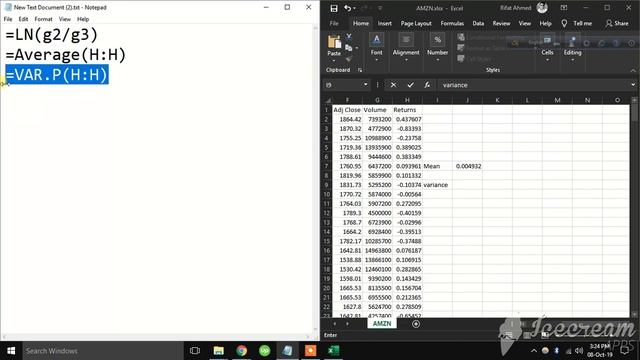
Task: Click the Format as Table icon
Action: point(461,48)
